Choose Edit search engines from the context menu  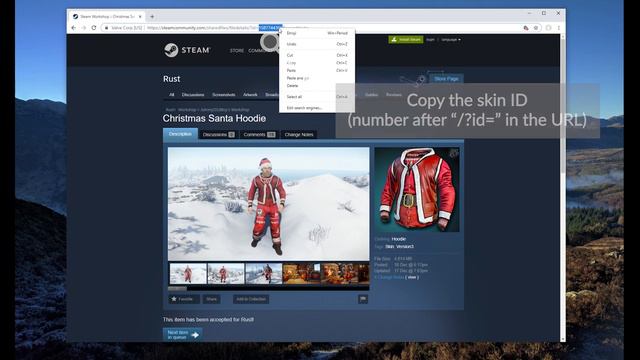click(x=317, y=108)
